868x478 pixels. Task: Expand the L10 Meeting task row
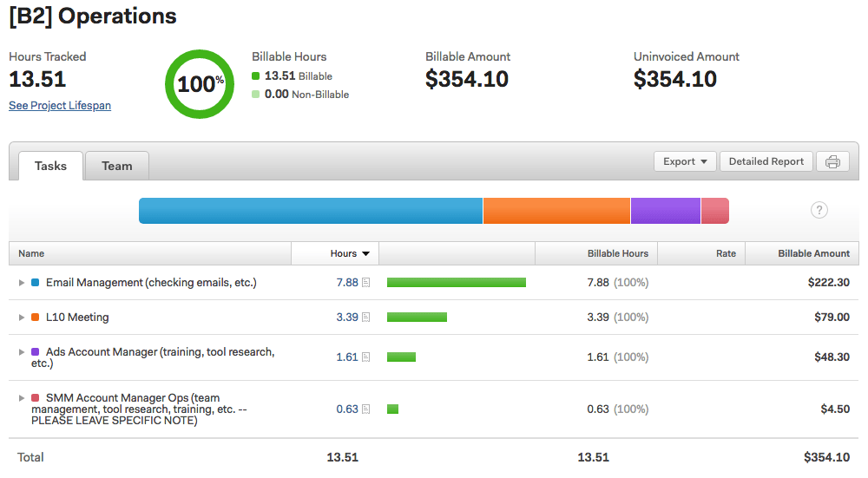(22, 318)
